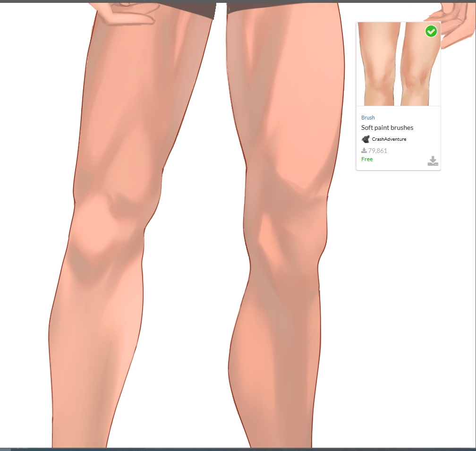Viewport: 476px width, 451px height.
Task: Open the Soft paint brushes title
Action: (387, 128)
